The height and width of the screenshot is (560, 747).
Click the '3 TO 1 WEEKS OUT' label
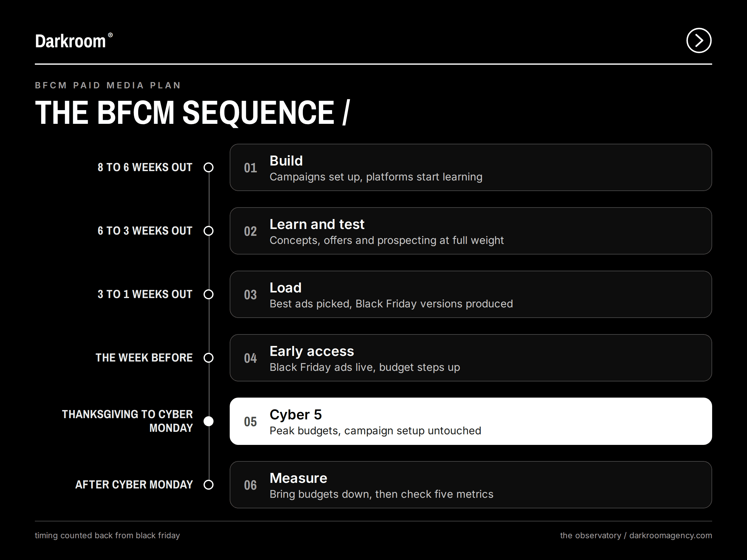pos(145,294)
